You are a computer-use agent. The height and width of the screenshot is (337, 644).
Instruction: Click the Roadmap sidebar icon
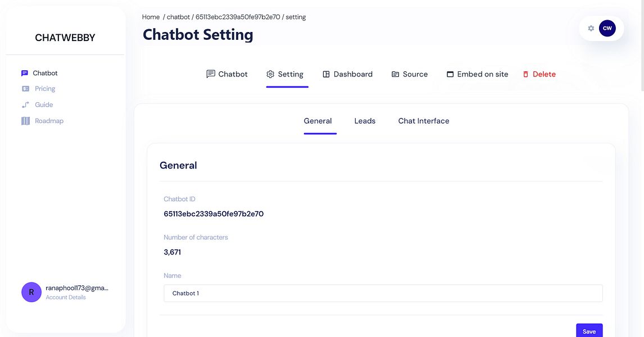coord(25,121)
